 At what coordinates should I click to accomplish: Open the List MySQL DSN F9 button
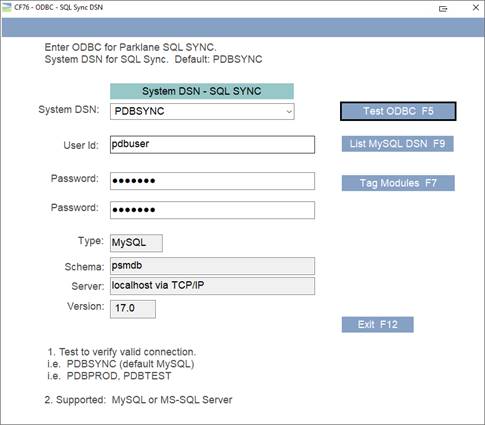pyautogui.click(x=397, y=144)
